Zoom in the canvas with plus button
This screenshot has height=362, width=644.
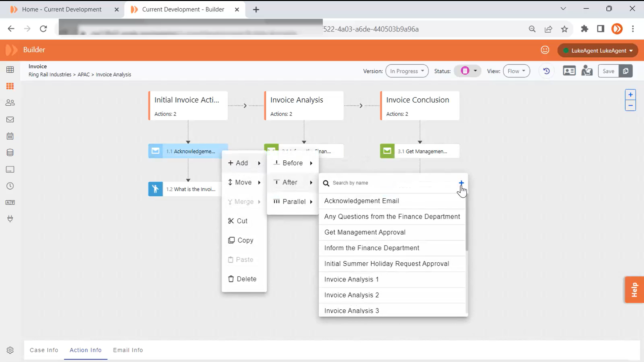(630, 95)
